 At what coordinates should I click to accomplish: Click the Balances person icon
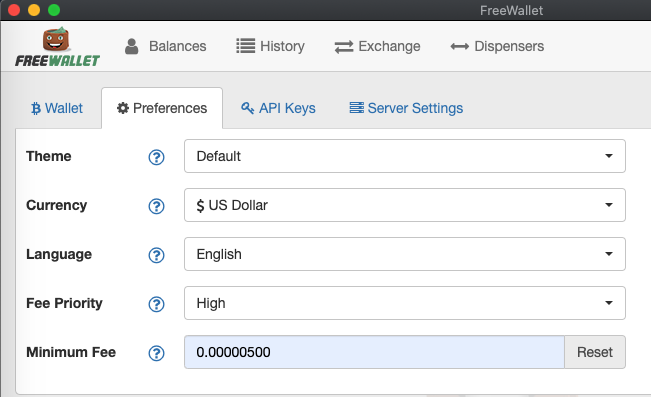coord(132,46)
